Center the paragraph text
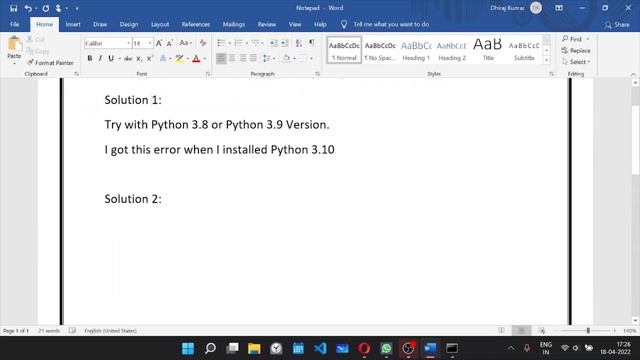 coord(232,58)
